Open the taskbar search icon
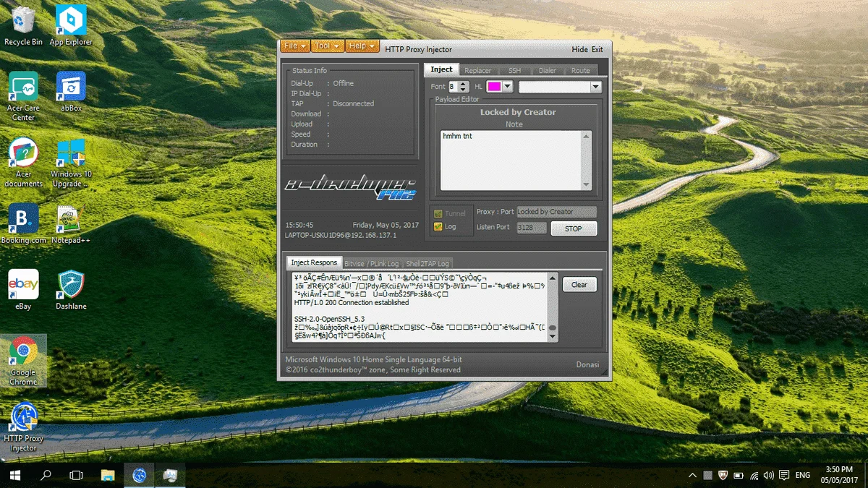 [x=46, y=475]
